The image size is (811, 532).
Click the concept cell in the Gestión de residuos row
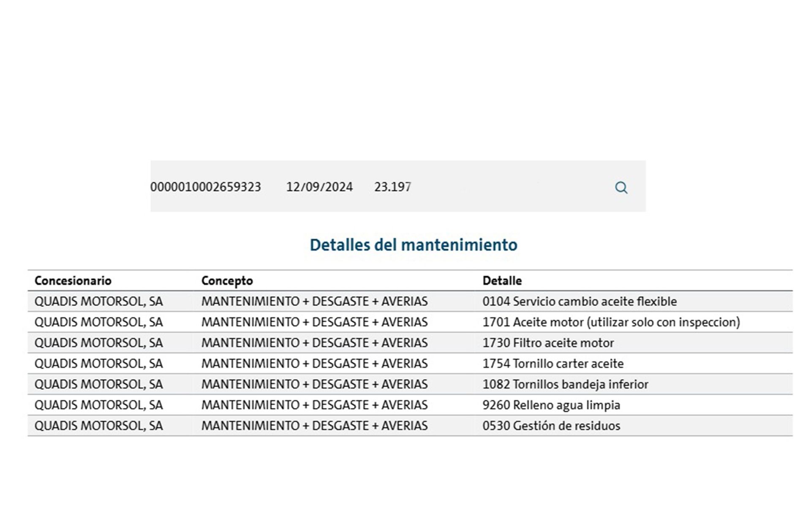[315, 426]
